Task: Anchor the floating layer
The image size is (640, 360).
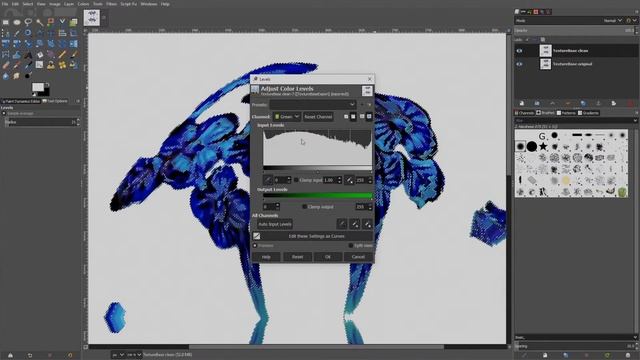Action: [598, 103]
